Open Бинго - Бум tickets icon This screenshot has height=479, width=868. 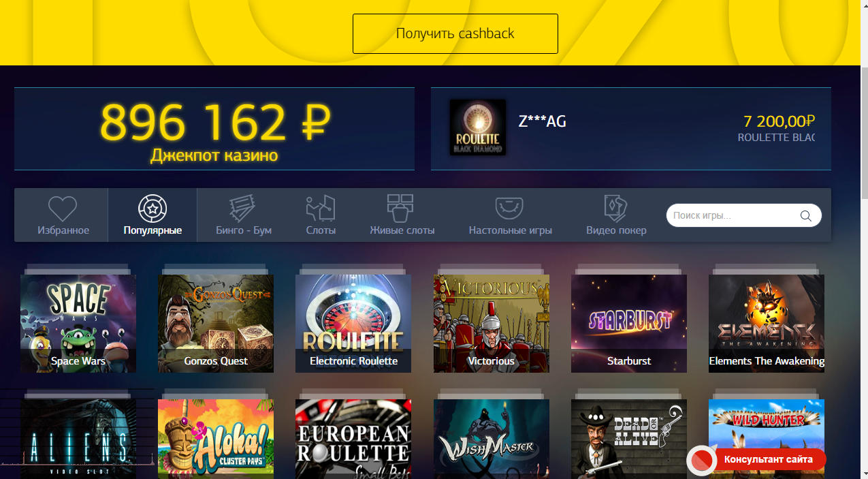click(x=244, y=208)
